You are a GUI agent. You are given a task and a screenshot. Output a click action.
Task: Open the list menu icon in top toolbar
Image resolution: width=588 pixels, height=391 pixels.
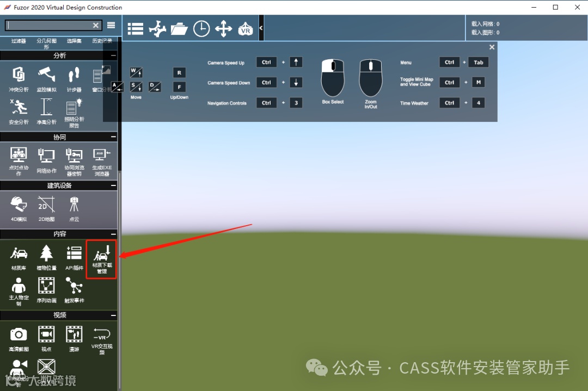(x=136, y=28)
